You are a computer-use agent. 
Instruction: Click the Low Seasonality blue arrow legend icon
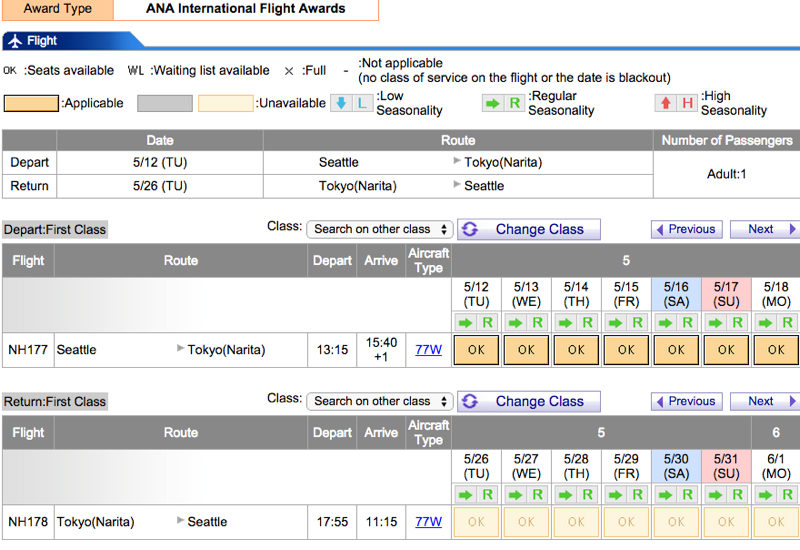[x=341, y=103]
